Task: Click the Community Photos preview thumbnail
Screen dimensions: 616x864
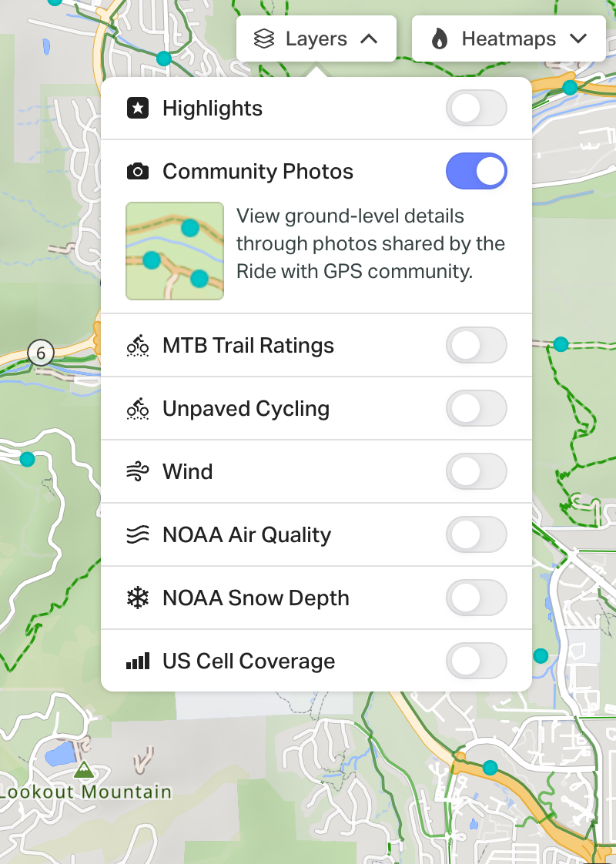Action: click(x=175, y=251)
